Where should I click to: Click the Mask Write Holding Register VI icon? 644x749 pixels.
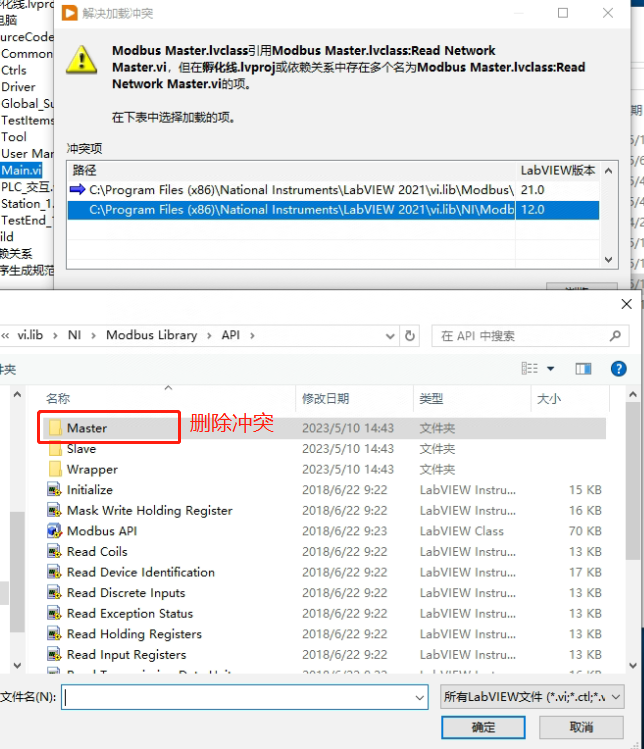(x=54, y=510)
